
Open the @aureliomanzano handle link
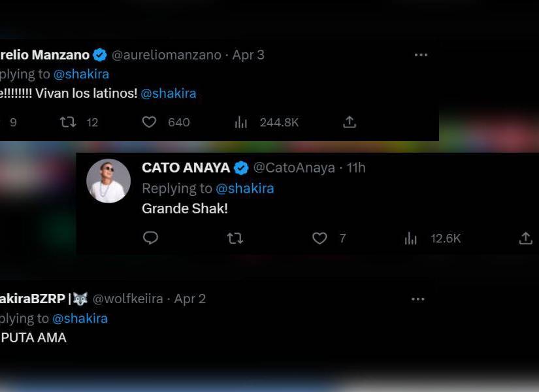167,55
